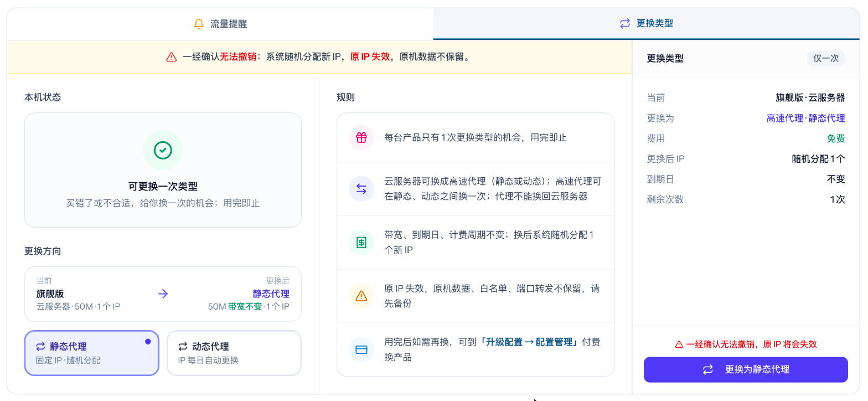Screen dimensions: 868x401
Task: Click the 更换方向 heading
Action: pyautogui.click(x=43, y=251)
